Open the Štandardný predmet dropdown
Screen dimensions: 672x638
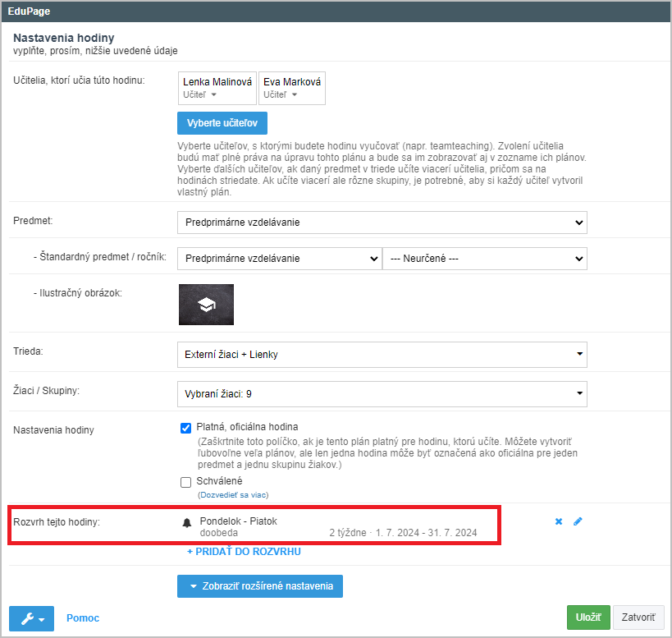tap(280, 259)
